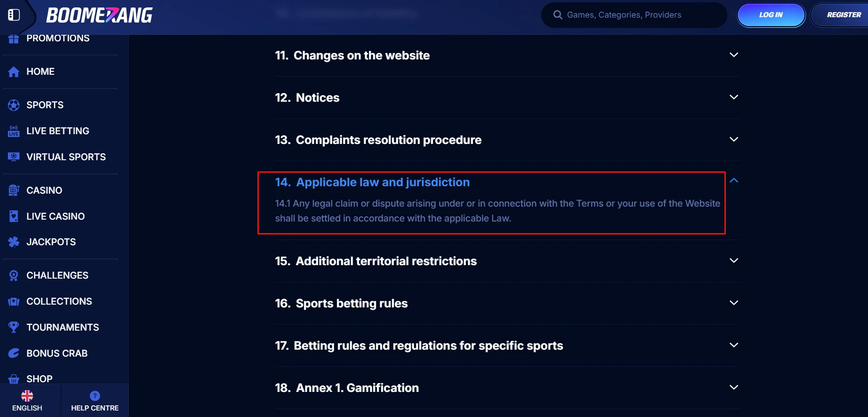The image size is (868, 417).
Task: Toggle the sidebar collapse icon
Action: [x=14, y=15]
